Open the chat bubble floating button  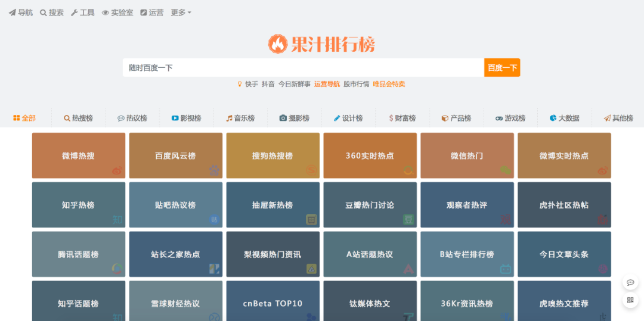[630, 282]
